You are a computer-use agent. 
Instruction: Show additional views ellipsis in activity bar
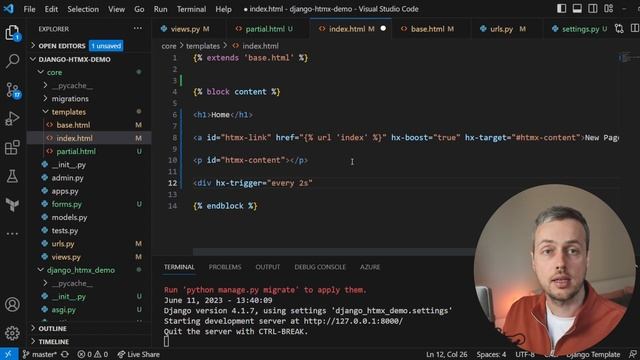point(12,234)
